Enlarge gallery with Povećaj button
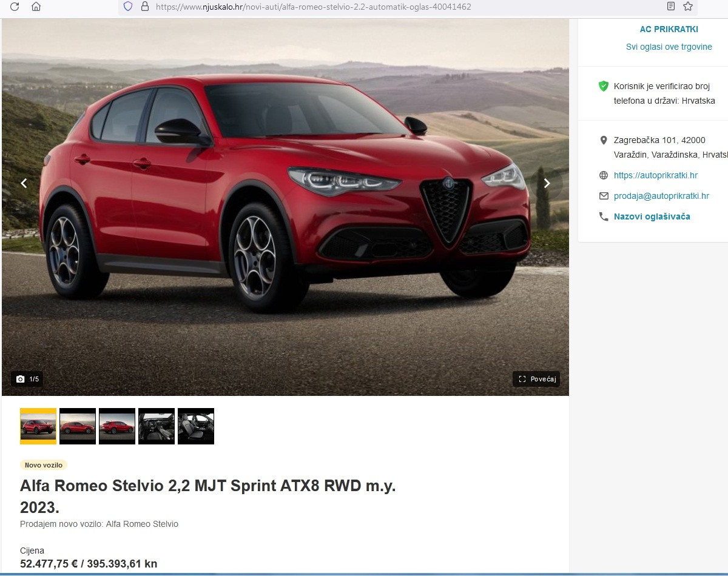This screenshot has width=728, height=576. click(536, 379)
